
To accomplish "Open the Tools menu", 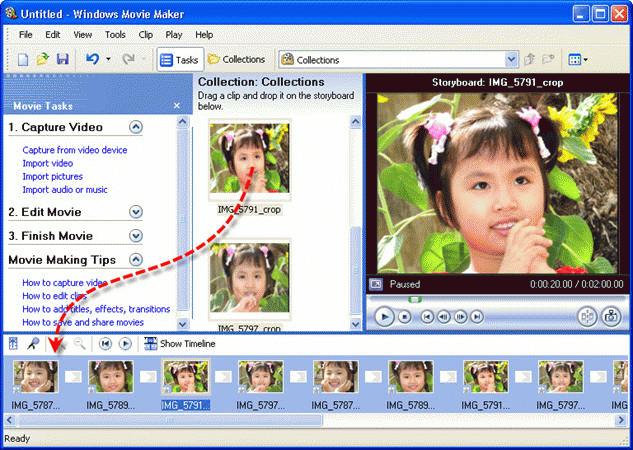I will (x=115, y=34).
